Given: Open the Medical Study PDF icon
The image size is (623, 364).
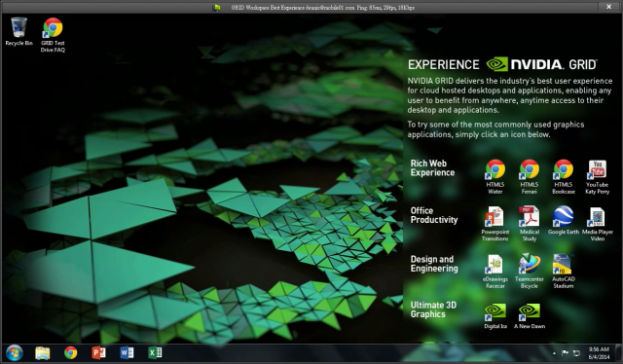Looking at the screenshot, I should click(x=530, y=224).
